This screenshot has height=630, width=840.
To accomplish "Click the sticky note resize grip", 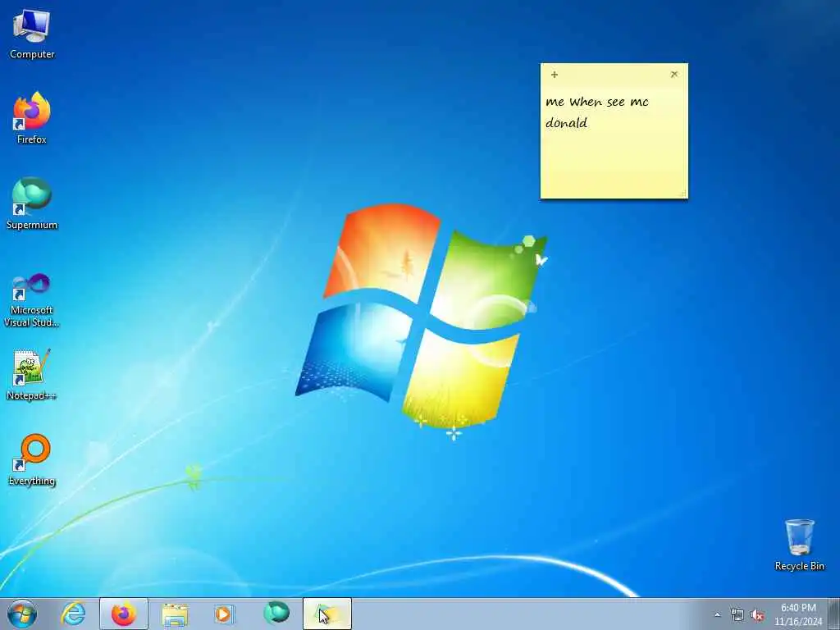I will pyautogui.click(x=683, y=194).
